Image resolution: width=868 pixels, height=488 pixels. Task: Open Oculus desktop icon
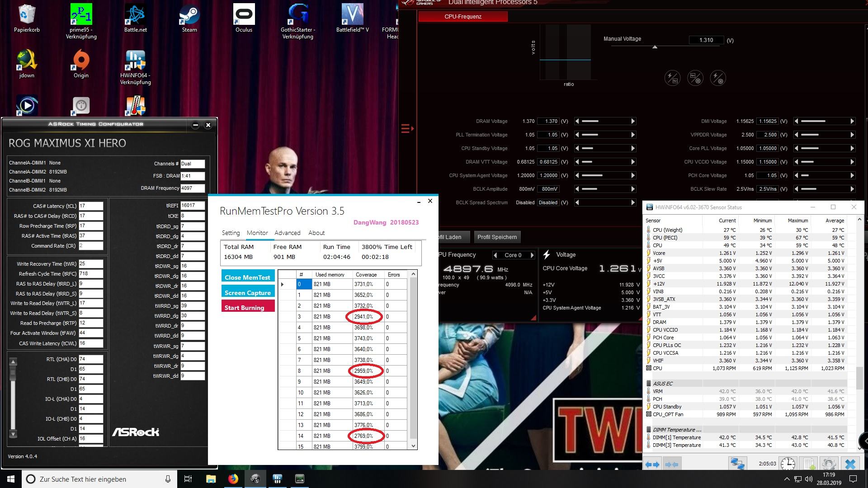pyautogui.click(x=244, y=18)
